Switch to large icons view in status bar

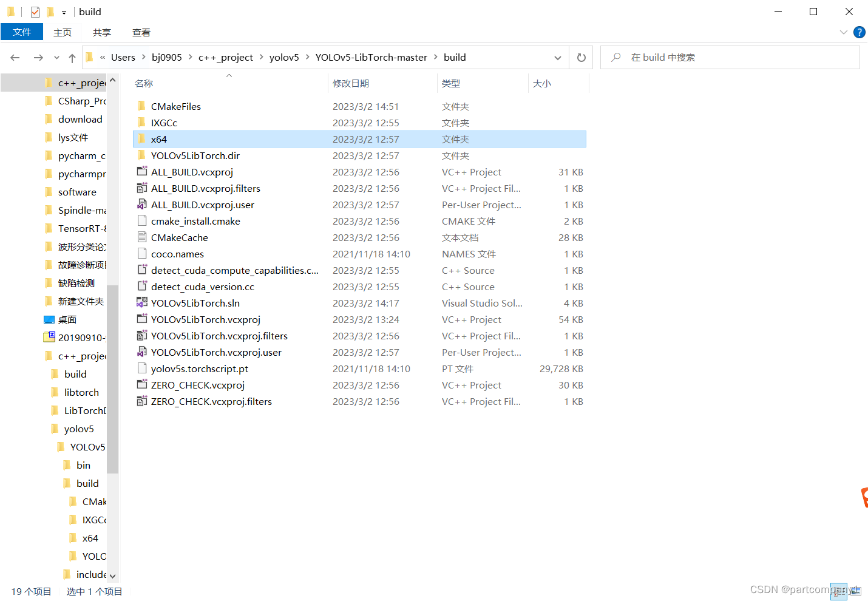tap(855, 591)
